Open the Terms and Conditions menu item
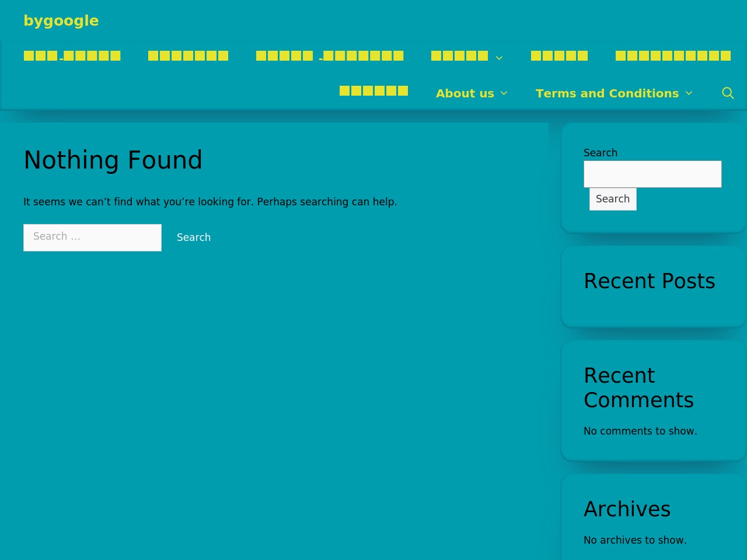Image resolution: width=747 pixels, height=560 pixels. pyautogui.click(x=607, y=93)
